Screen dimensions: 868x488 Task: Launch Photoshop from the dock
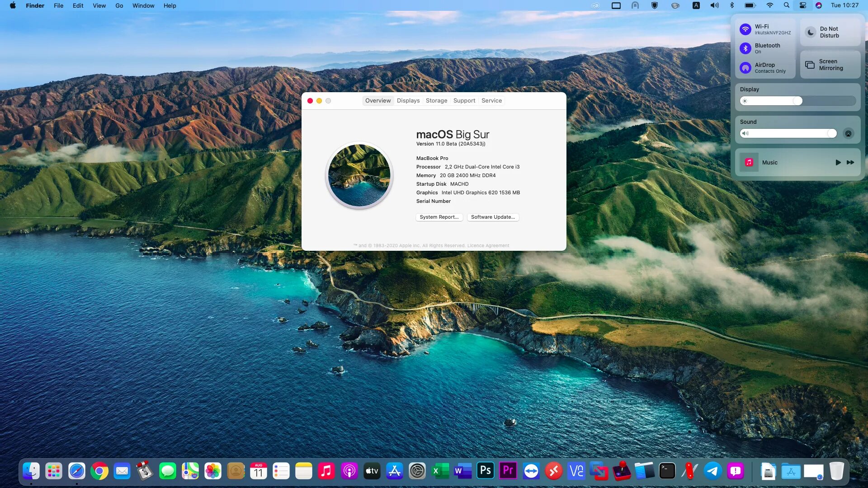click(486, 471)
